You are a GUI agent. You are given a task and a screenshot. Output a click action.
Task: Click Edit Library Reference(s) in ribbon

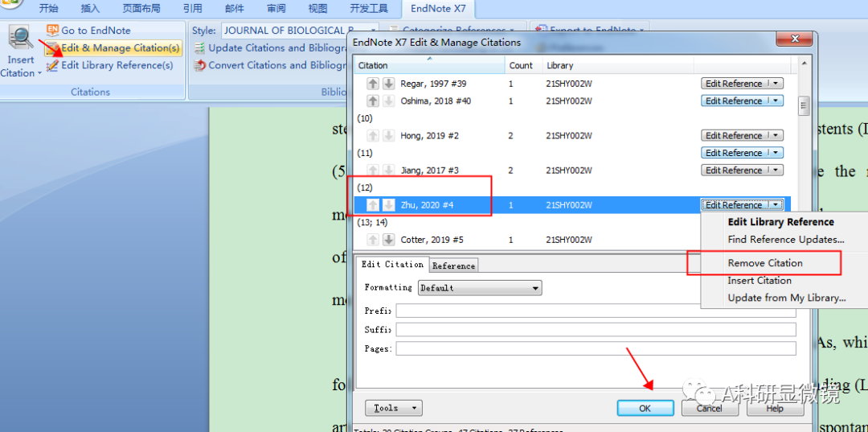tap(109, 65)
